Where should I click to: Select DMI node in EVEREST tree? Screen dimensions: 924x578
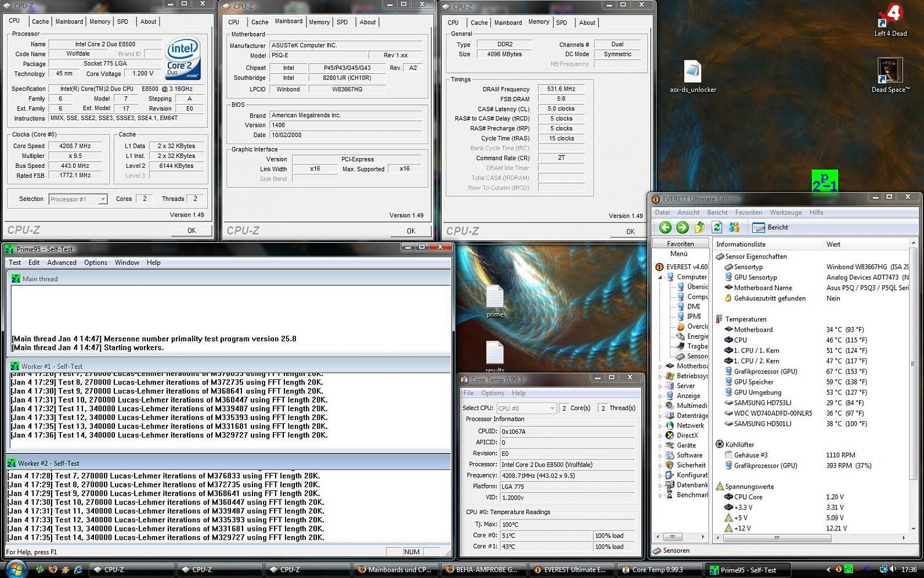(x=688, y=307)
